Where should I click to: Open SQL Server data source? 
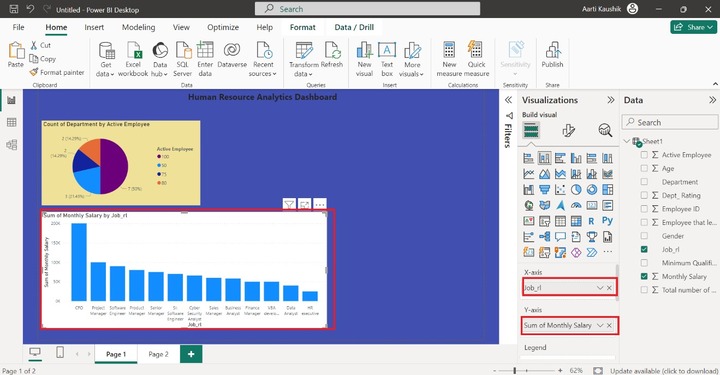coord(183,59)
